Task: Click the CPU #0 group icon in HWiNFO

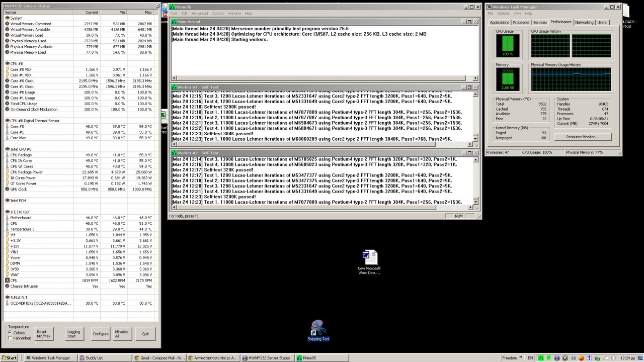Action: pos(7,64)
